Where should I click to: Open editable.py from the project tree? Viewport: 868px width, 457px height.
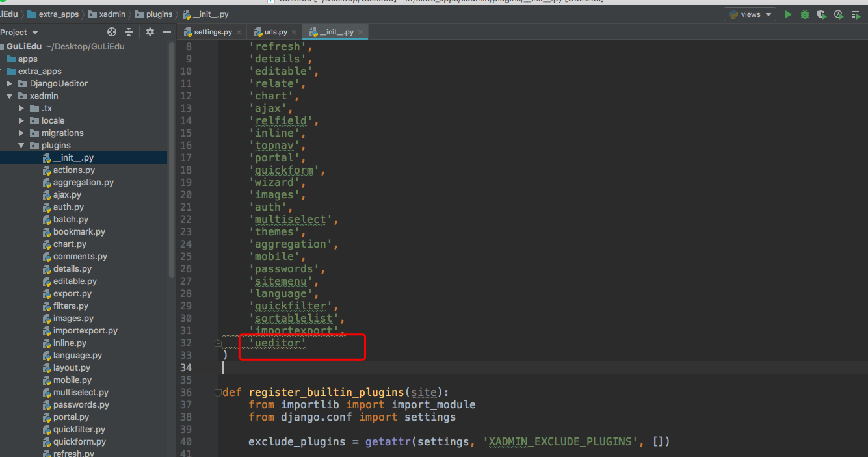click(75, 281)
